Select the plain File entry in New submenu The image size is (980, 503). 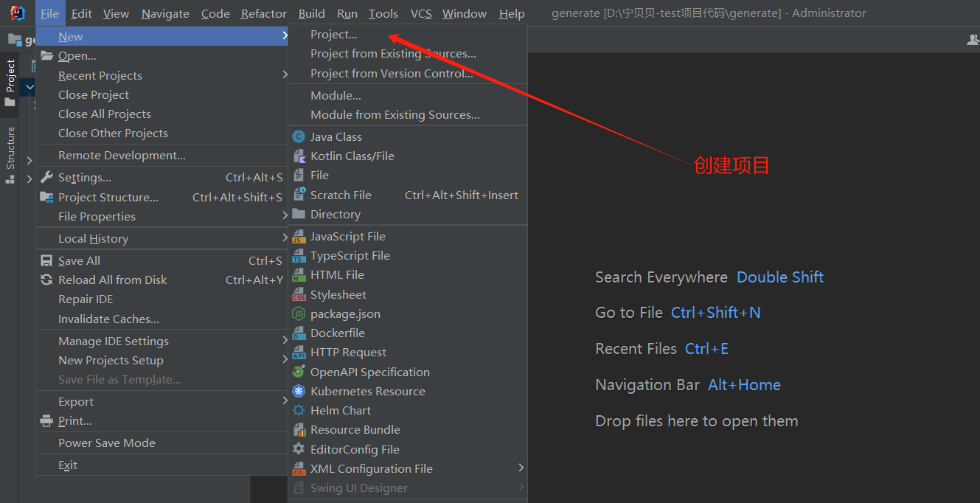coord(408,175)
